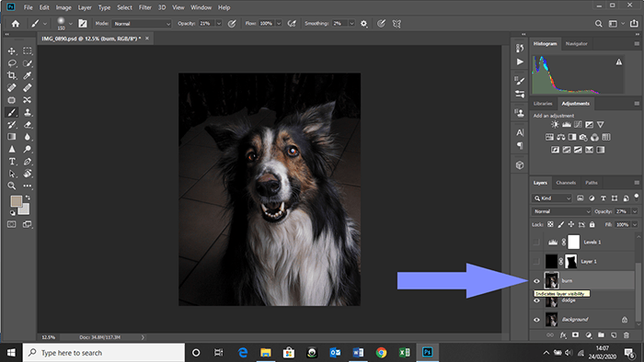Switch to the Navigator tab
644x362 pixels.
(576, 44)
